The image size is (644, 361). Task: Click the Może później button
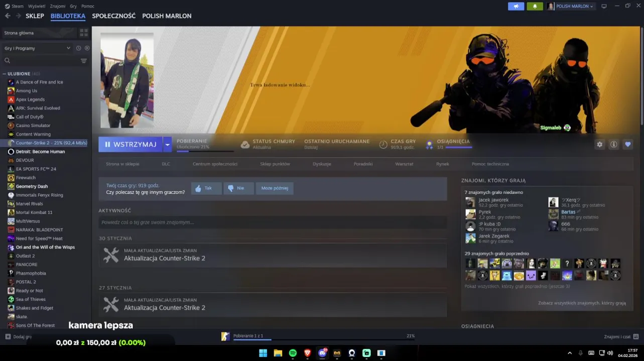[275, 188]
